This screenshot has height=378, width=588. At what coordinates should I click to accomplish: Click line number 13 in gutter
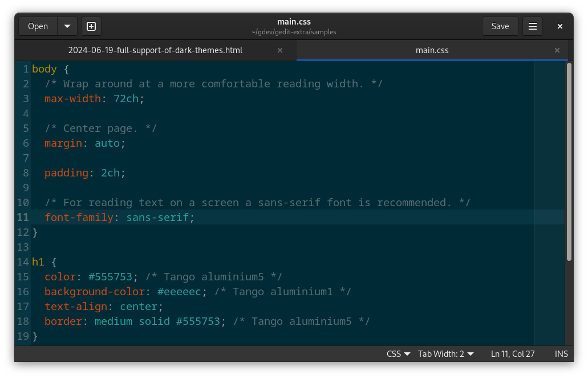(23, 247)
